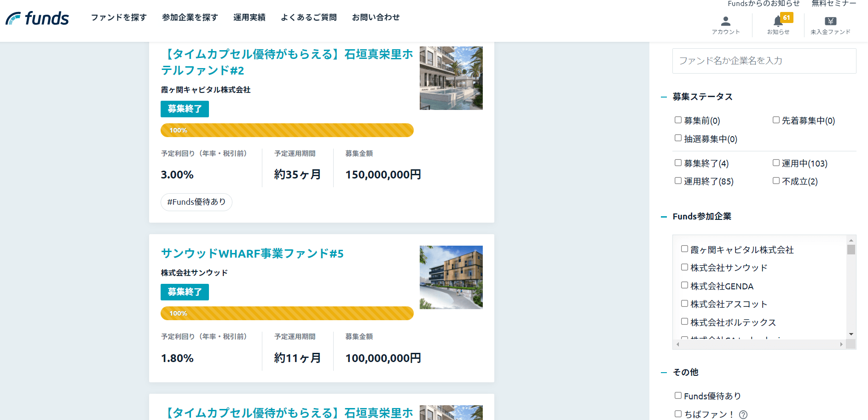Open よくあるご質問 page
The width and height of the screenshot is (868, 420).
pos(309,17)
